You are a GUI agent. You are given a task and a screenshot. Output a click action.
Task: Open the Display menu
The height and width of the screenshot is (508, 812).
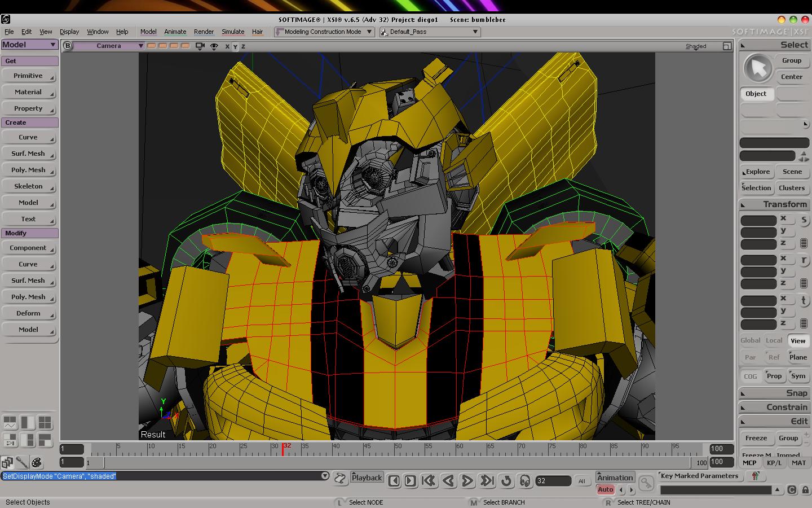tap(69, 32)
